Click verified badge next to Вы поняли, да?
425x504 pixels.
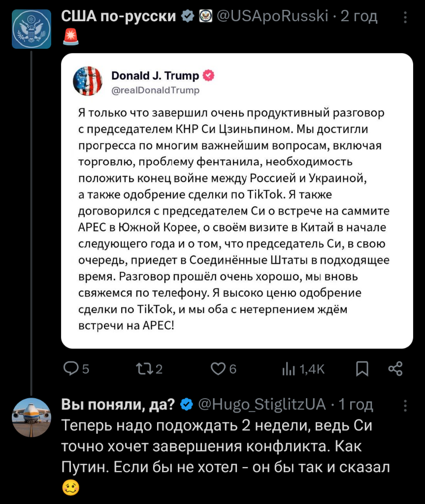coord(187,405)
